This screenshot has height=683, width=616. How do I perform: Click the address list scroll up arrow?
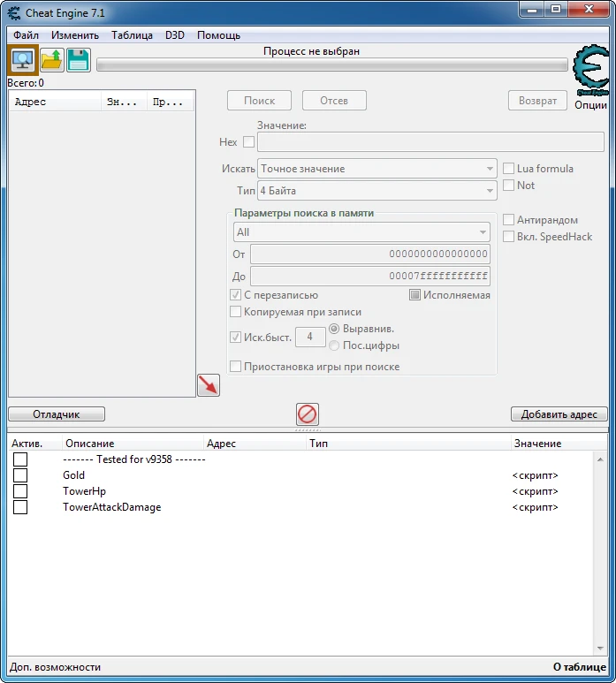(x=600, y=459)
